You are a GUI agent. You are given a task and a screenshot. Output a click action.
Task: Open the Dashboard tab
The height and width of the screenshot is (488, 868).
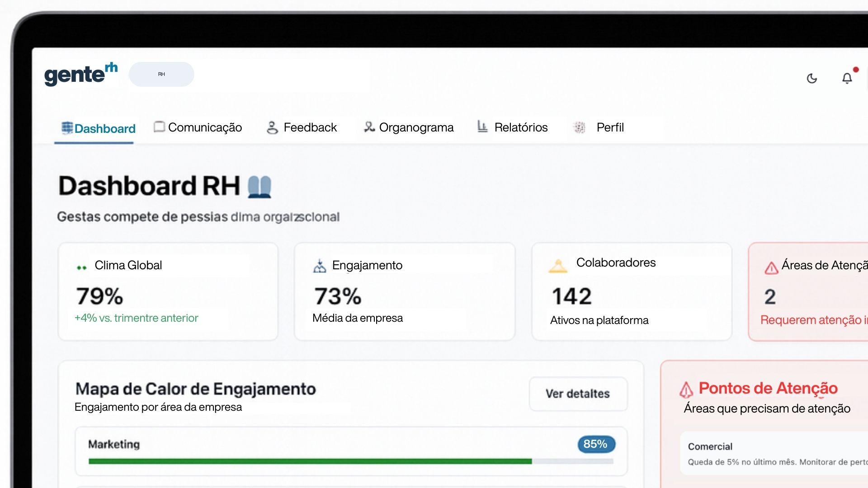point(98,129)
